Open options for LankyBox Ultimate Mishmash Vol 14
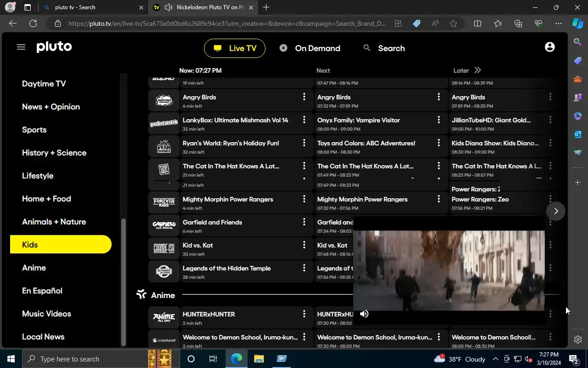 (x=304, y=120)
